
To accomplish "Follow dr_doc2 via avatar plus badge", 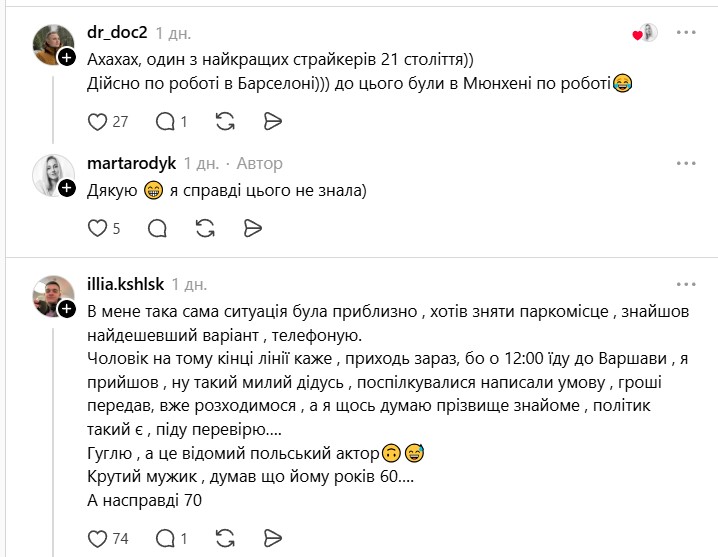I will 67,58.
